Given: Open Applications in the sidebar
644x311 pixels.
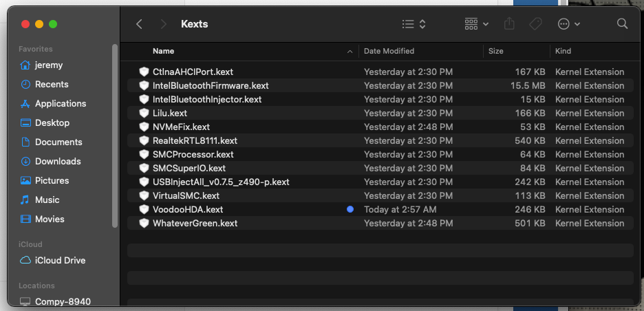Looking at the screenshot, I should [53, 103].
